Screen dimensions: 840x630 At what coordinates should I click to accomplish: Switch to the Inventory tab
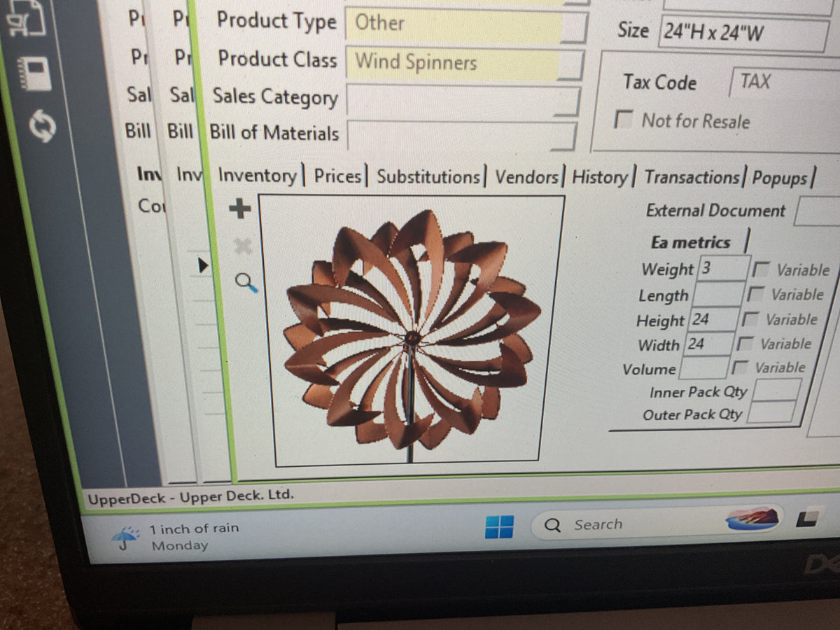257,176
